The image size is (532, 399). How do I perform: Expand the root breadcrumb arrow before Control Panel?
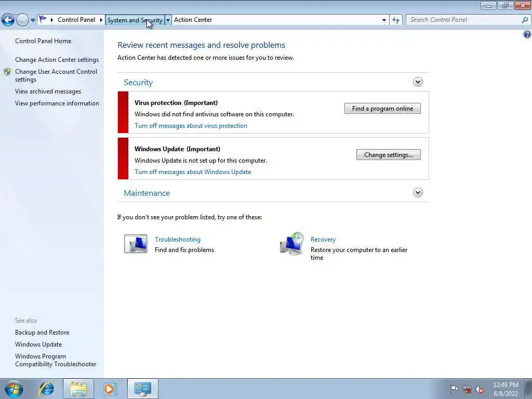tap(51, 20)
